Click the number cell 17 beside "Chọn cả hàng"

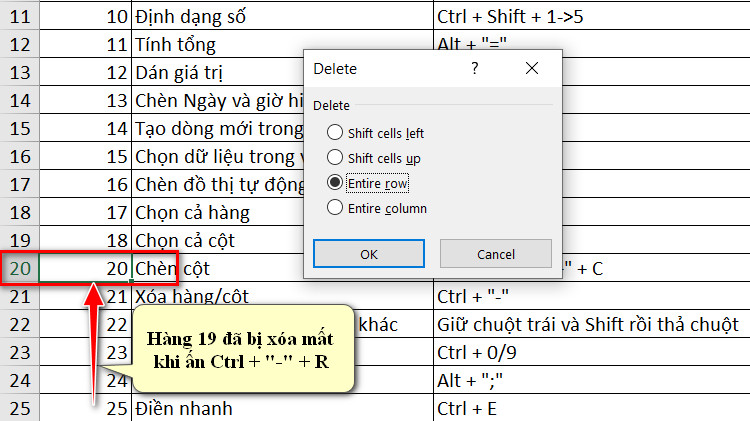point(86,212)
